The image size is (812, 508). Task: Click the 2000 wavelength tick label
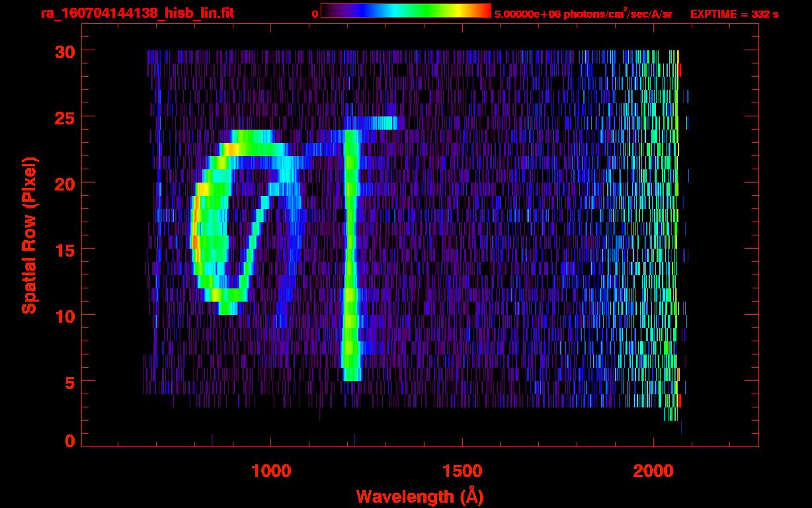[x=653, y=471]
